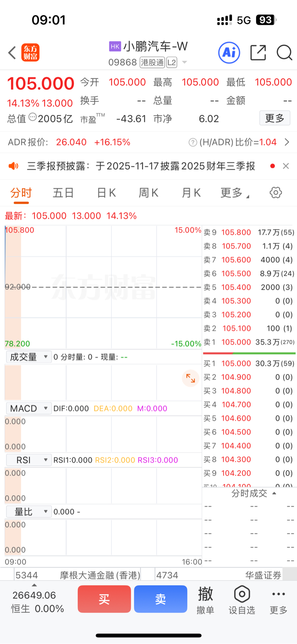Open 三季报预披露 announcement text

point(141,166)
